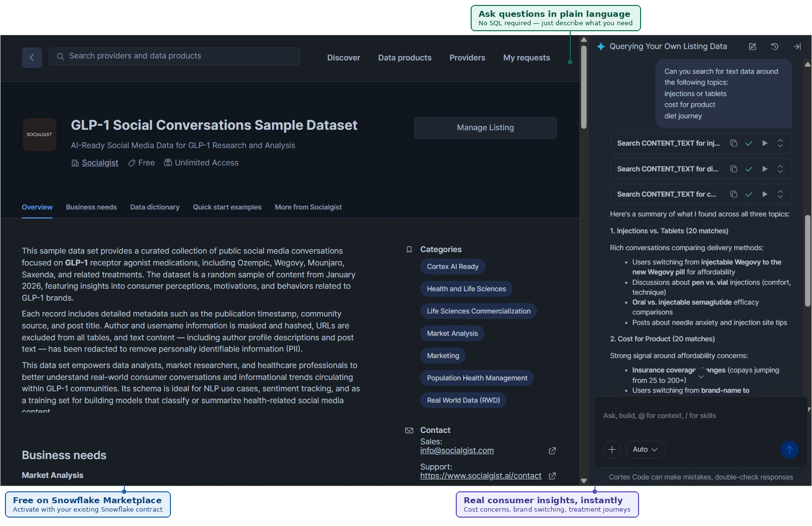Click the Contact envelope icon
812x526 pixels.
pyautogui.click(x=409, y=430)
